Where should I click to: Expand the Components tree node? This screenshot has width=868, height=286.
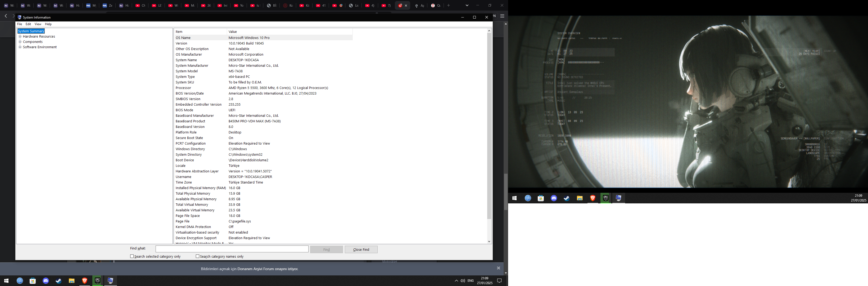click(20, 42)
